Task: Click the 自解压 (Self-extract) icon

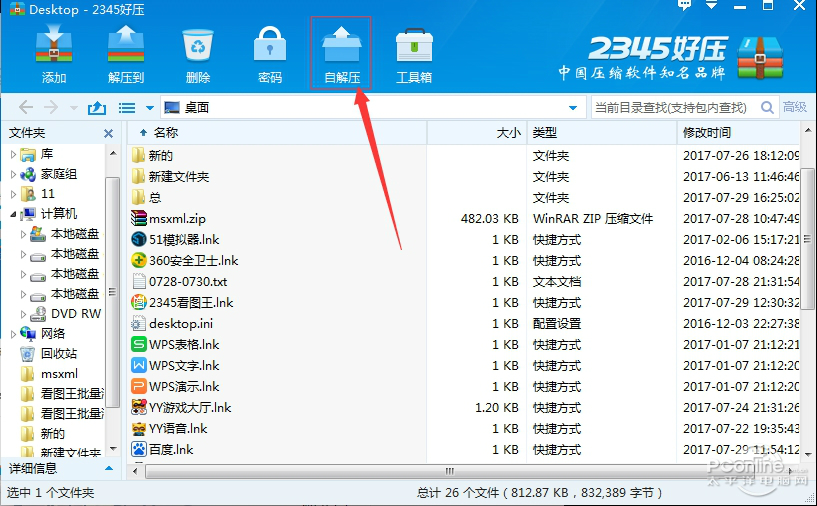Action: [341, 55]
